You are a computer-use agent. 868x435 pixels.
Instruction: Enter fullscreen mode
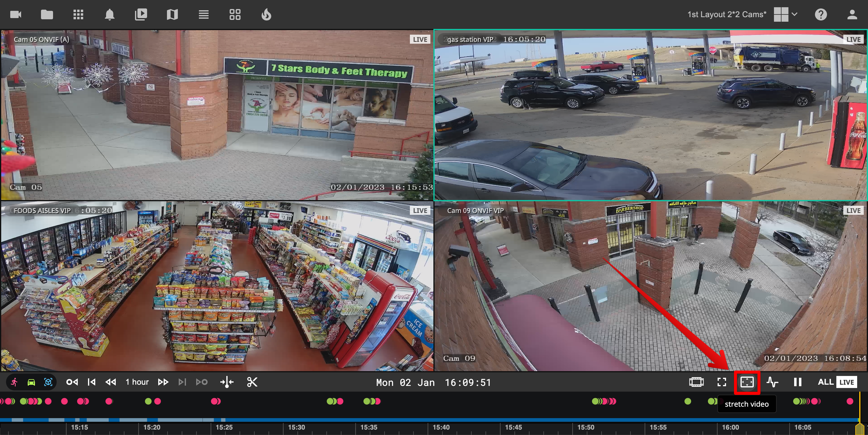pyautogui.click(x=722, y=382)
